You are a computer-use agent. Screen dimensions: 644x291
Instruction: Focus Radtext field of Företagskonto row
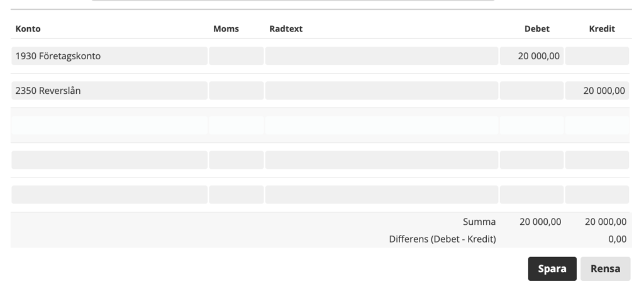[x=381, y=56]
